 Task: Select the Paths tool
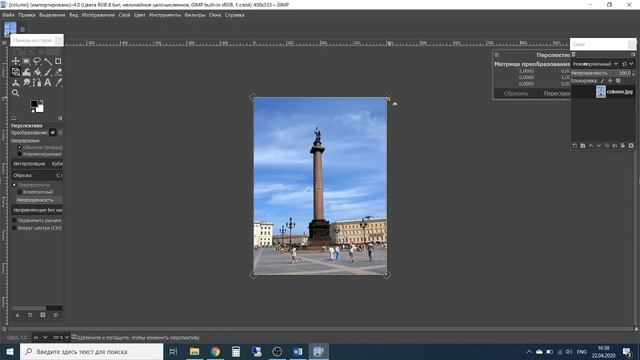pos(37,83)
